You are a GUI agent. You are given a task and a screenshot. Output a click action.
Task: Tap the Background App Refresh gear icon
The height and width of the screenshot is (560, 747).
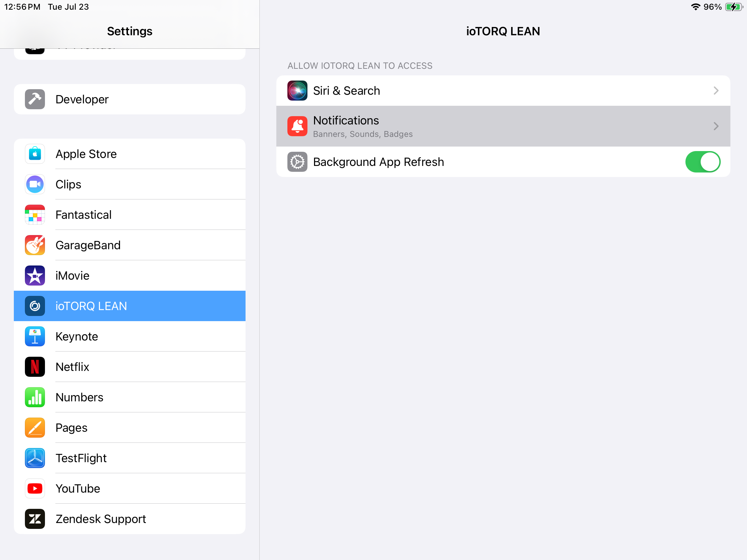(x=297, y=162)
